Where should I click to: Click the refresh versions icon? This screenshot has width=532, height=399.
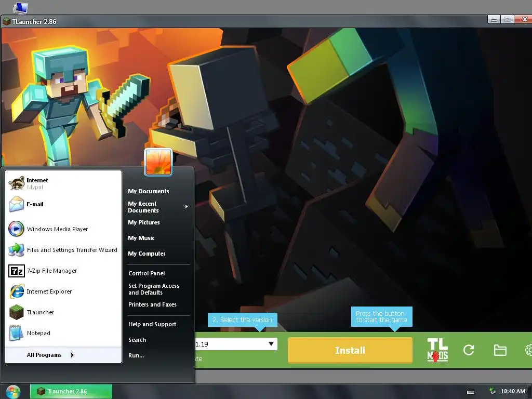coord(469,350)
